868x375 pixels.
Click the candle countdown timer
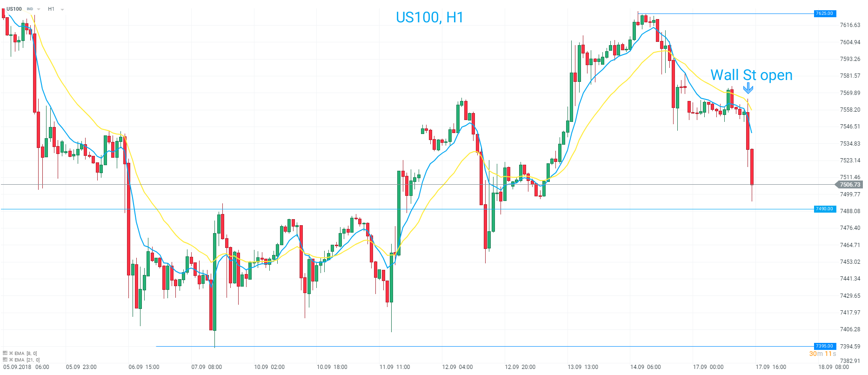point(822,354)
